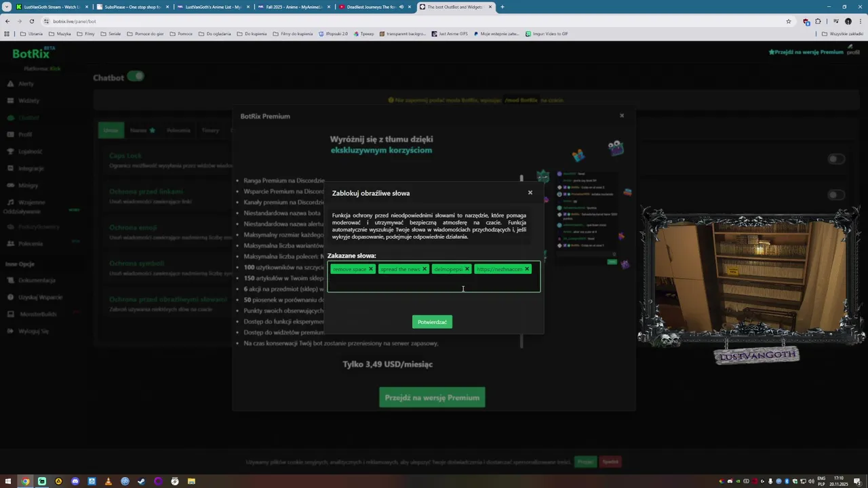Click the Potwierdzać confirm button
This screenshot has height=488, width=868.
point(432,322)
